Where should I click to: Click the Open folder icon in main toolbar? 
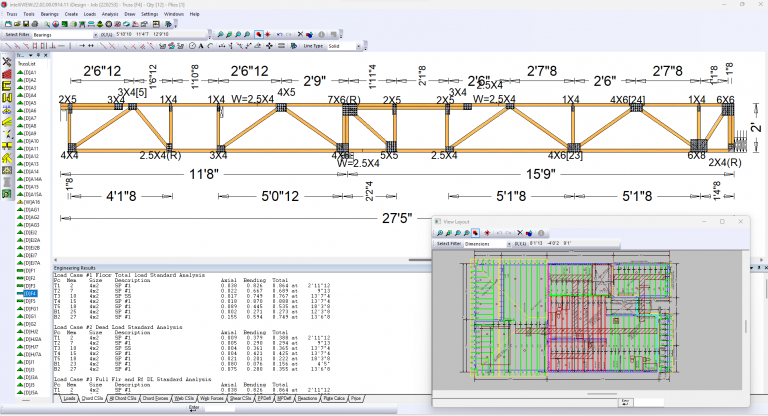[17, 24]
